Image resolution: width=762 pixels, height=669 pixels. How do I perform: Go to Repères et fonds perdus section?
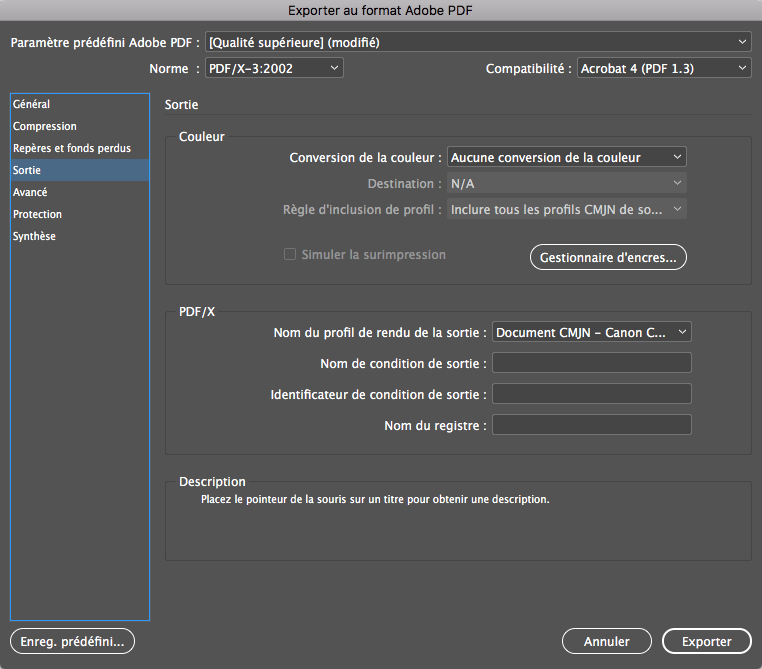tap(72, 148)
